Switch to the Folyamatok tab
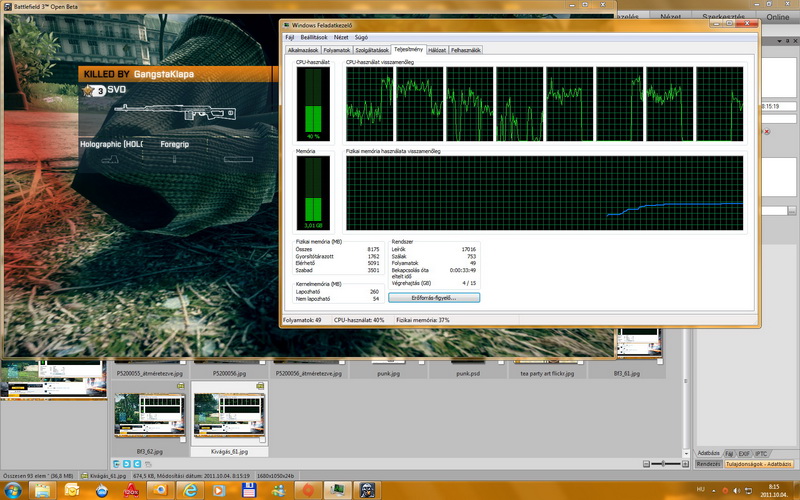The height and width of the screenshot is (500, 800). [x=337, y=50]
